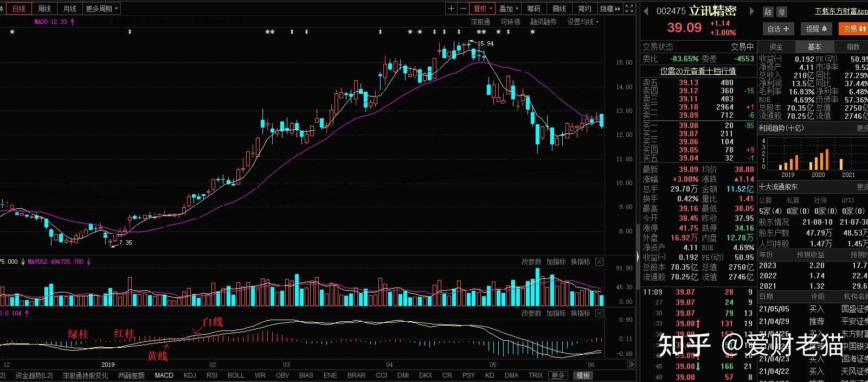This screenshot has height=382, width=868.
Task: Select 指数 tab in right panel
Action: tap(852, 47)
